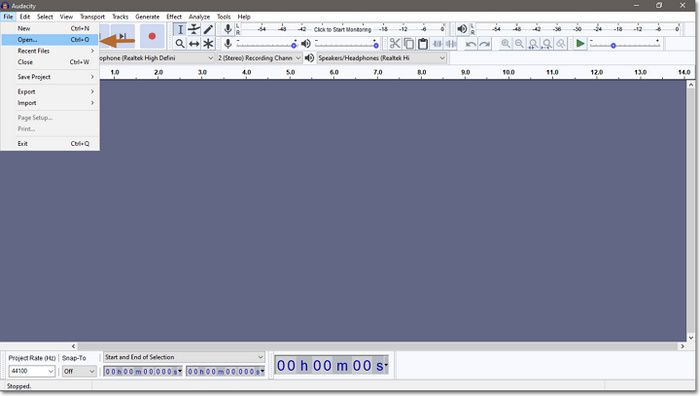Click the recording meter microphone icon
Image resolution: width=700 pixels, height=396 pixels.
(228, 29)
